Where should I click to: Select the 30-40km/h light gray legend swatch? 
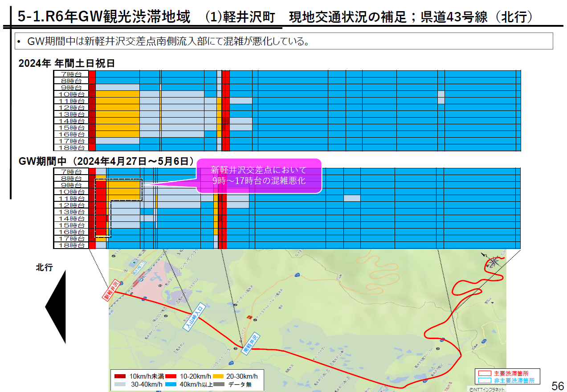(120, 384)
